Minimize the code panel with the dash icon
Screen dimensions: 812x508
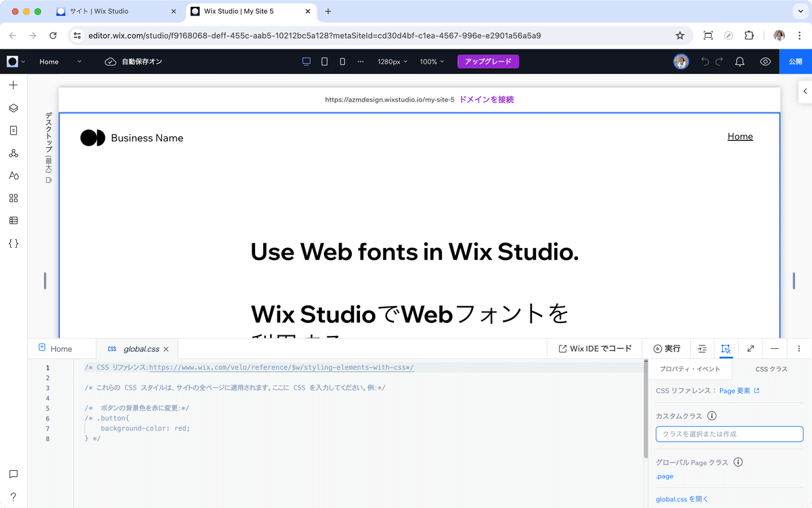click(775, 349)
